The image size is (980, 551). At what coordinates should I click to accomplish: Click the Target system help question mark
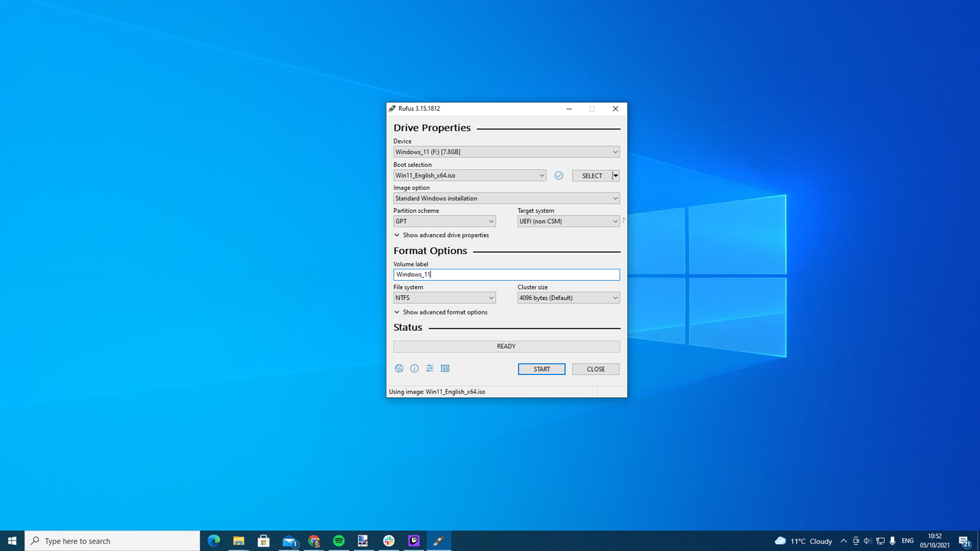pyautogui.click(x=623, y=220)
